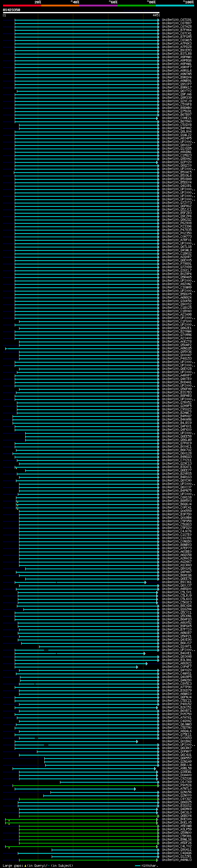The width and height of the screenshot is (197, 868).
Task: Select hit label UniRef100_B7FTI0
Action: click(176, 629)
